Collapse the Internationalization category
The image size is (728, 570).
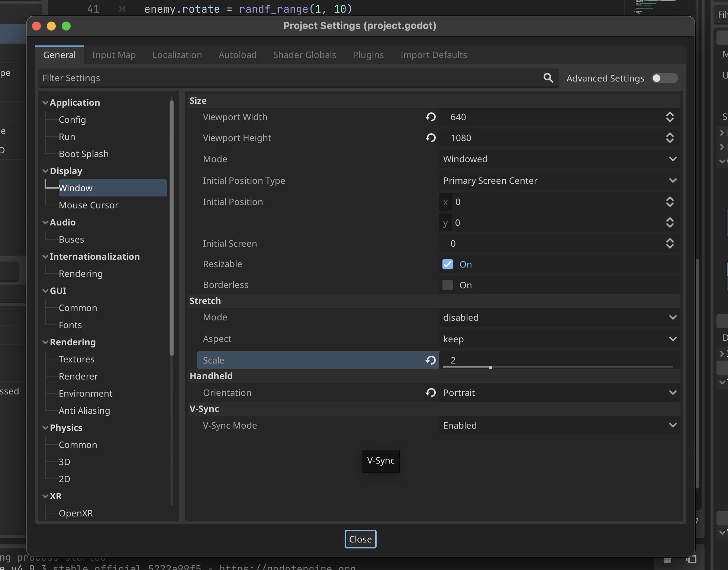pyautogui.click(x=45, y=257)
